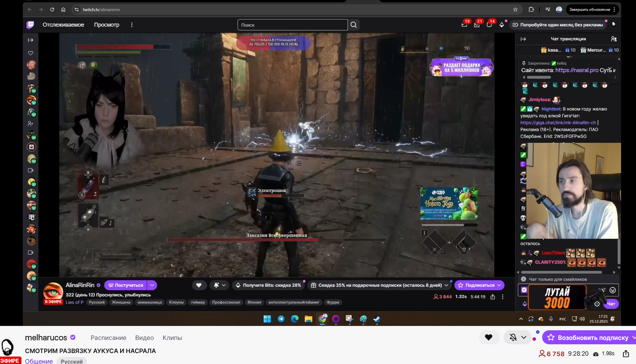Screen dimensions: 636x364
Task: Open Steam from the taskbar
Action: click(x=377, y=319)
